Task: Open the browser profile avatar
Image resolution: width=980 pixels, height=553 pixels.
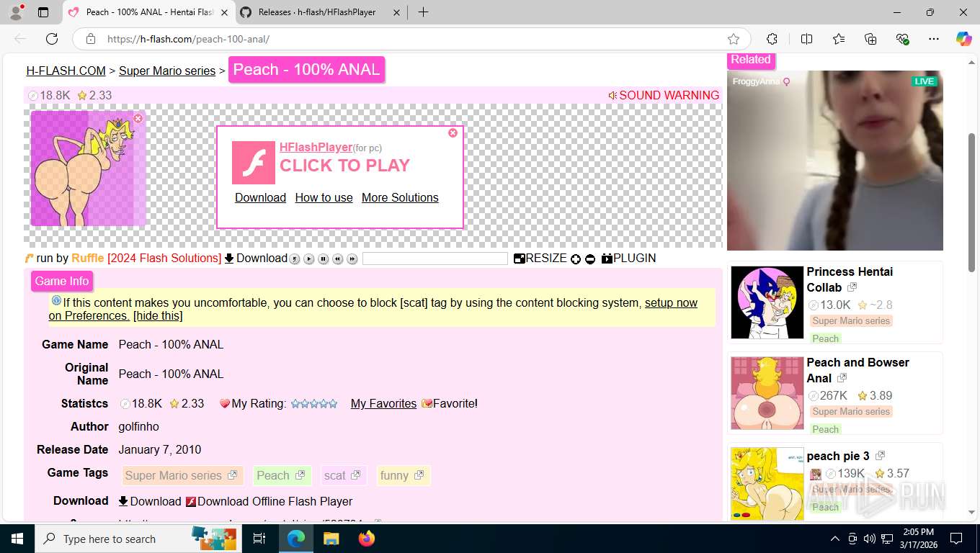Action: click(16, 12)
